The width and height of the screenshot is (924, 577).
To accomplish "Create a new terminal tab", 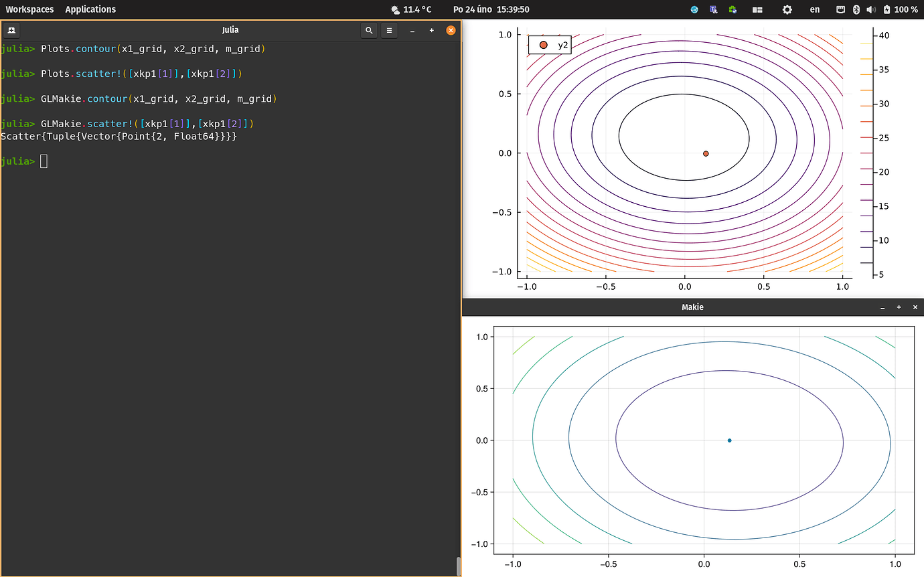I will pyautogui.click(x=11, y=30).
